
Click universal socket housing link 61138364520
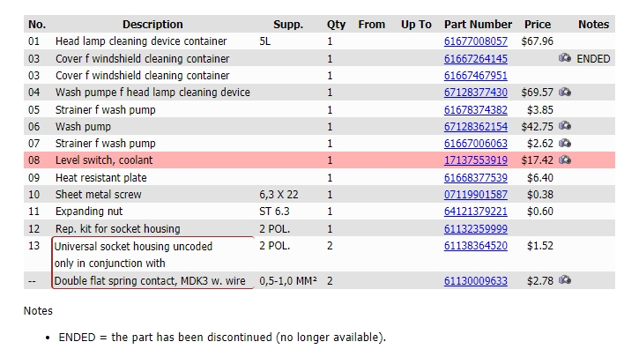(476, 246)
